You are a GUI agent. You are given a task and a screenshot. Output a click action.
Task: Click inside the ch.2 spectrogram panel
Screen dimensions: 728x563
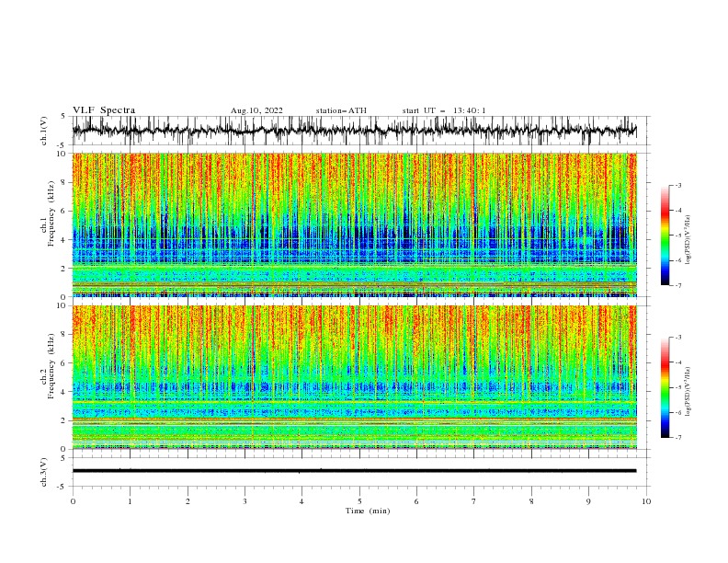click(354, 377)
